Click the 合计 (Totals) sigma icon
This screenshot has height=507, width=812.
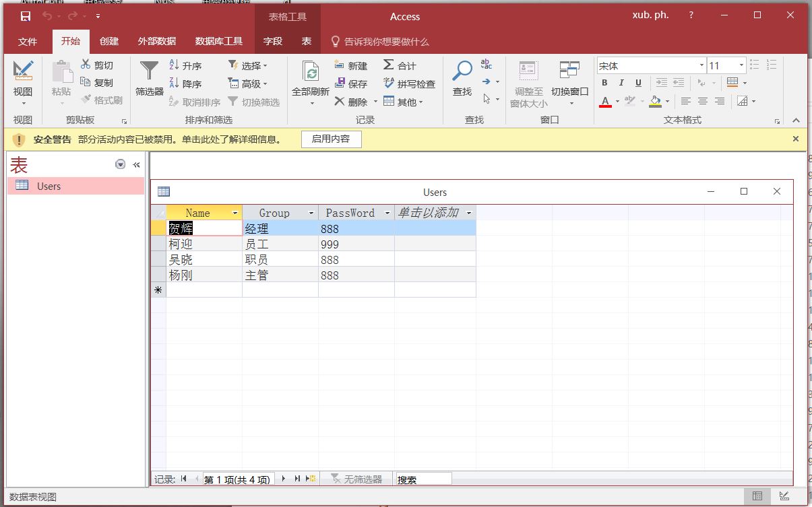pos(389,65)
